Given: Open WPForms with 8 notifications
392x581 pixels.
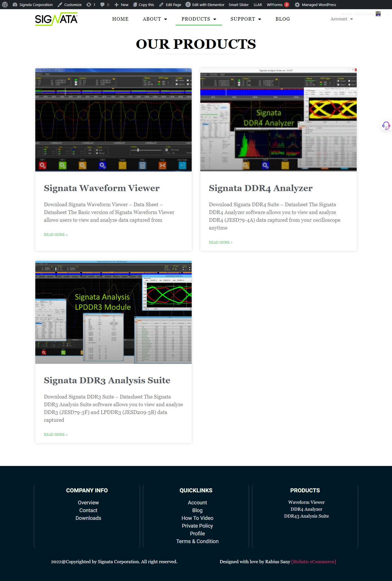Looking at the screenshot, I should click(278, 5).
